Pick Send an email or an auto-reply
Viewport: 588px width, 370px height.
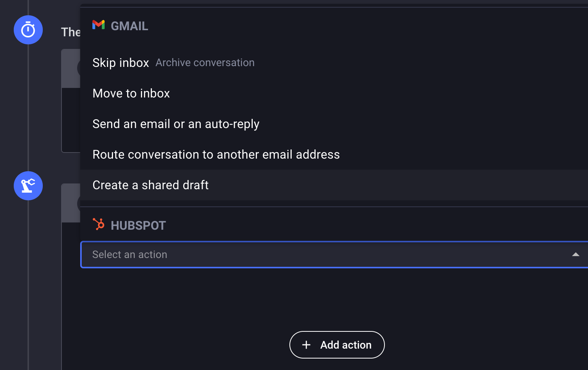(x=176, y=124)
